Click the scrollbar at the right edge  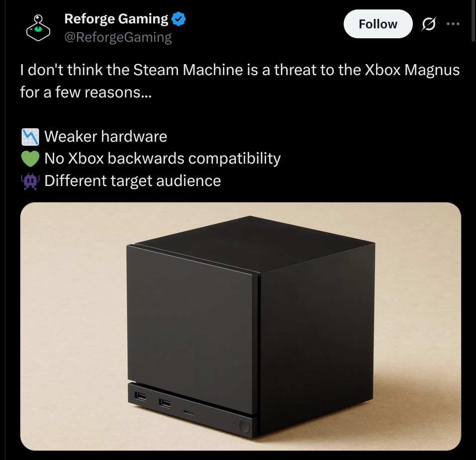click(x=473, y=20)
